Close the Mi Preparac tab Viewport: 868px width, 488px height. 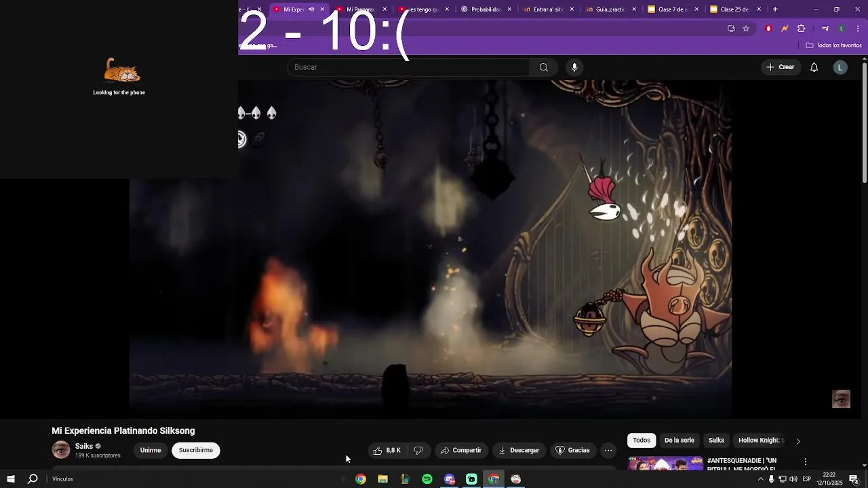(x=384, y=9)
